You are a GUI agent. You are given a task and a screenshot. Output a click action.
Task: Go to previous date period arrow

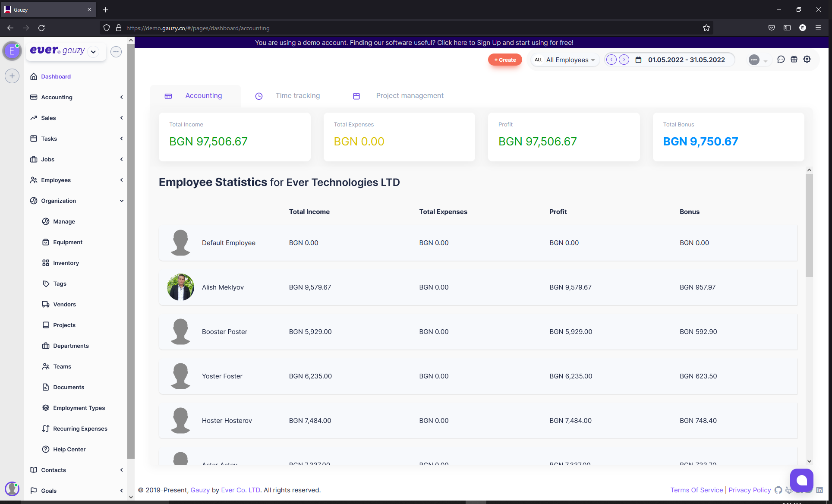pyautogui.click(x=611, y=60)
